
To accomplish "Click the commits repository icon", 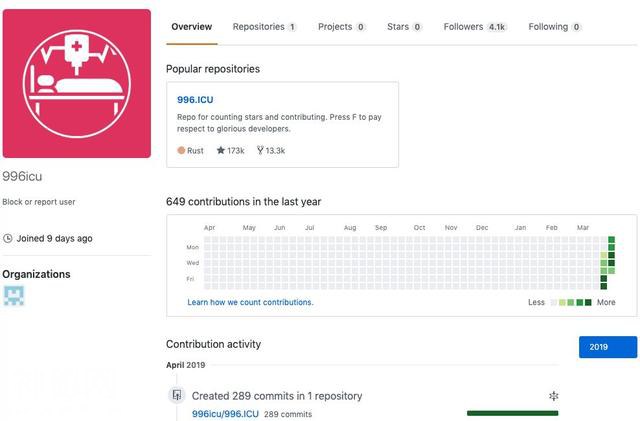I will tap(177, 395).
